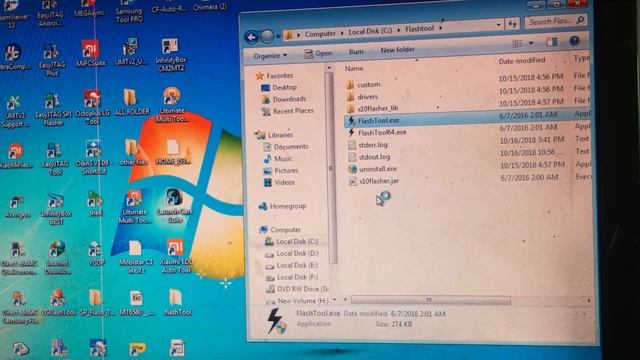Viewport: 640px width, 360px height.
Task: Open the ALL FOLDER desktop folder
Action: (131, 102)
